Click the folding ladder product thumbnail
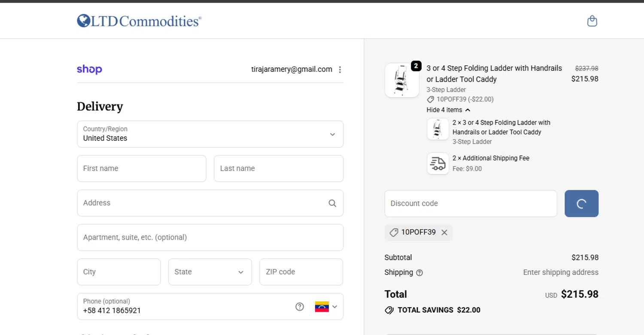 point(402,80)
